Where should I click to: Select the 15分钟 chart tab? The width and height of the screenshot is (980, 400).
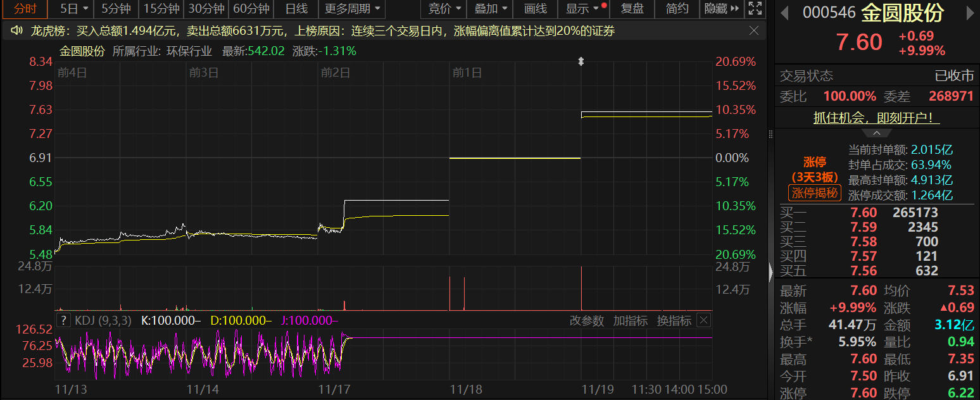pos(161,9)
